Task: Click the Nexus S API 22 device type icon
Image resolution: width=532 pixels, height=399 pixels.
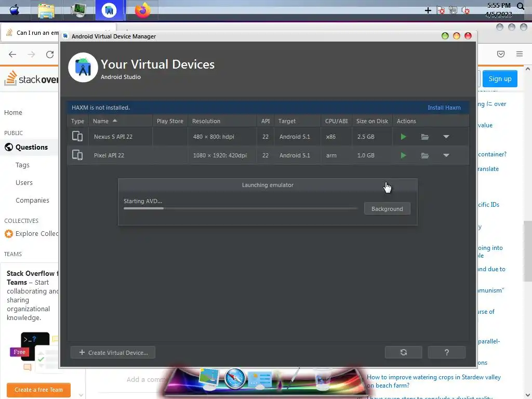Action: (77, 137)
